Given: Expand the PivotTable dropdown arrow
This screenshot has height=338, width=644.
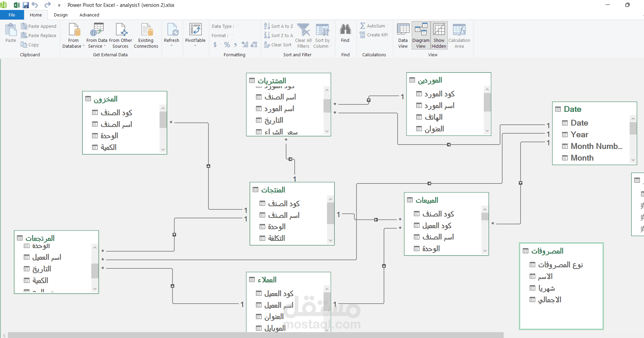Looking at the screenshot, I should [x=195, y=45].
